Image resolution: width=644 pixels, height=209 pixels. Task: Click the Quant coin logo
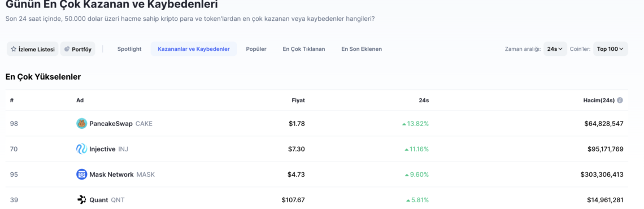[82, 200]
